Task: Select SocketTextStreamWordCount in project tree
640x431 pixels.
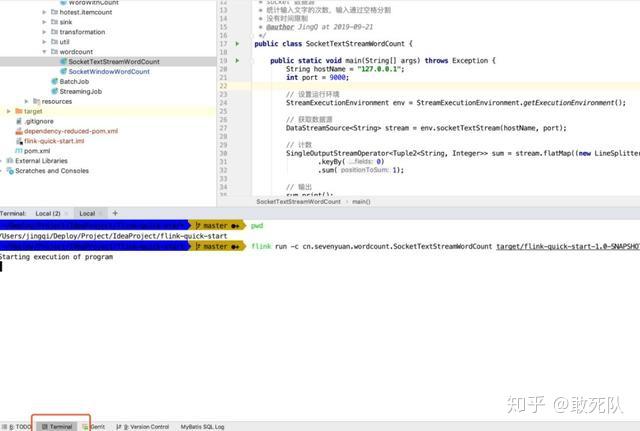Action: (114, 62)
